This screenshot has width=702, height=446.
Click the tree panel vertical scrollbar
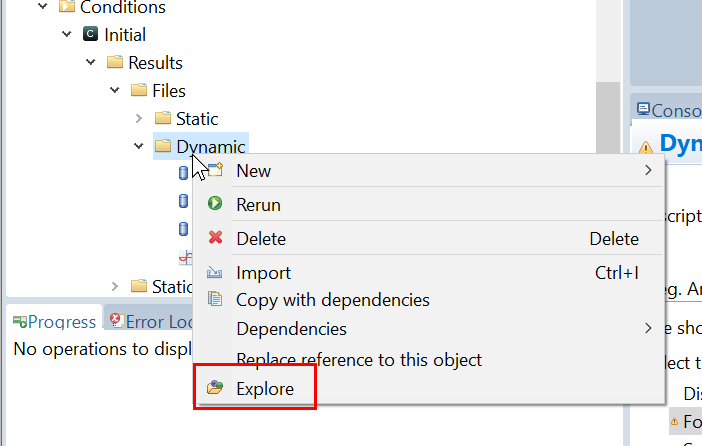point(603,120)
